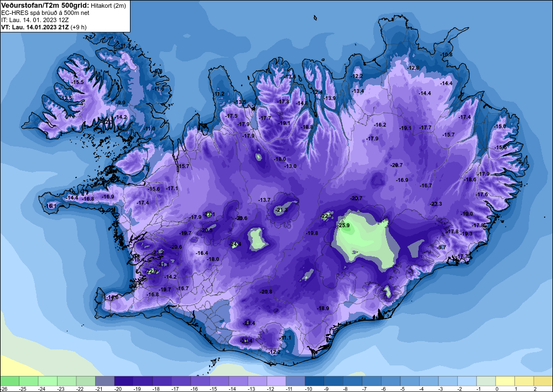The width and height of the screenshot is (553, 392).
Task: Click the dark indigo legend swatch labeled -20
Action: (124, 381)
